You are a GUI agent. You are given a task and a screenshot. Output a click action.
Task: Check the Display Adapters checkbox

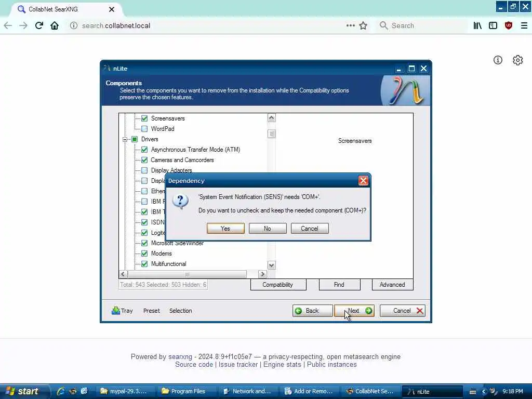pyautogui.click(x=144, y=170)
